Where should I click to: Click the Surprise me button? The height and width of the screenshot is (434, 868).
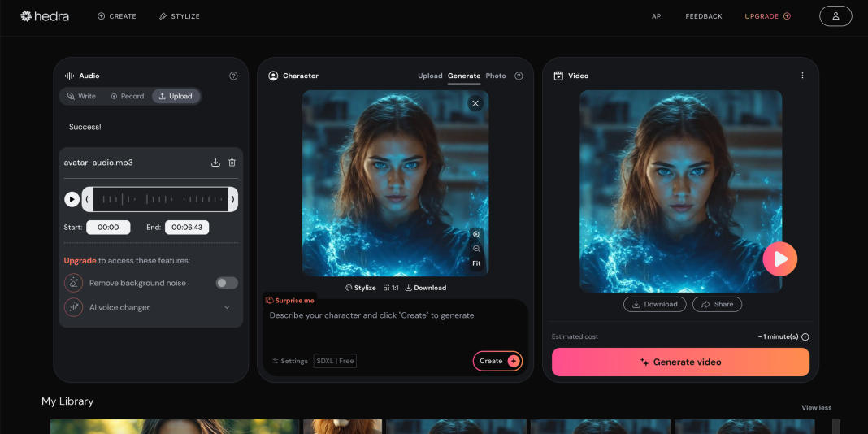[x=290, y=301]
